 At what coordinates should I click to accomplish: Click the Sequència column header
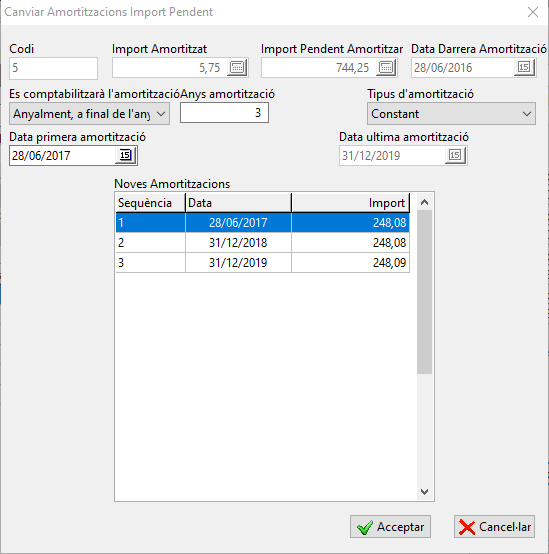click(151, 203)
